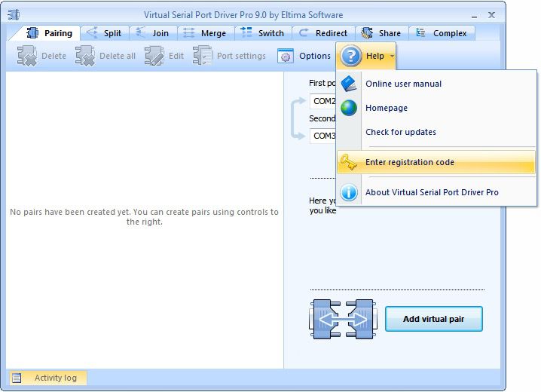Click the Delete pair toolbar icon
This screenshot has width=541, height=392.
[x=27, y=56]
